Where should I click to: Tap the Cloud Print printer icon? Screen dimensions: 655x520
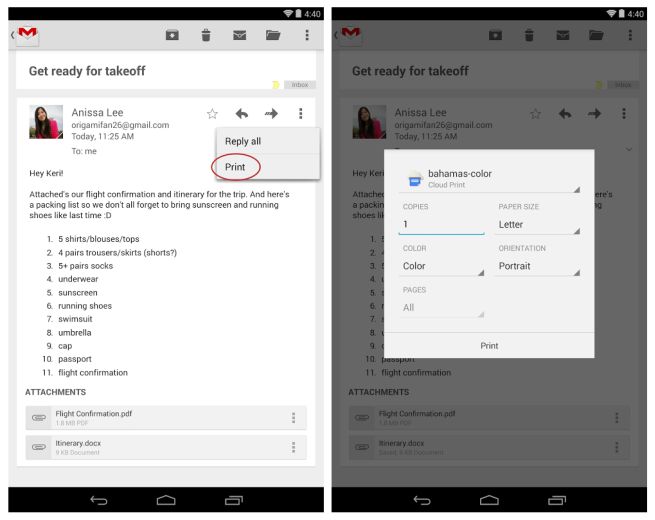pyautogui.click(x=415, y=180)
